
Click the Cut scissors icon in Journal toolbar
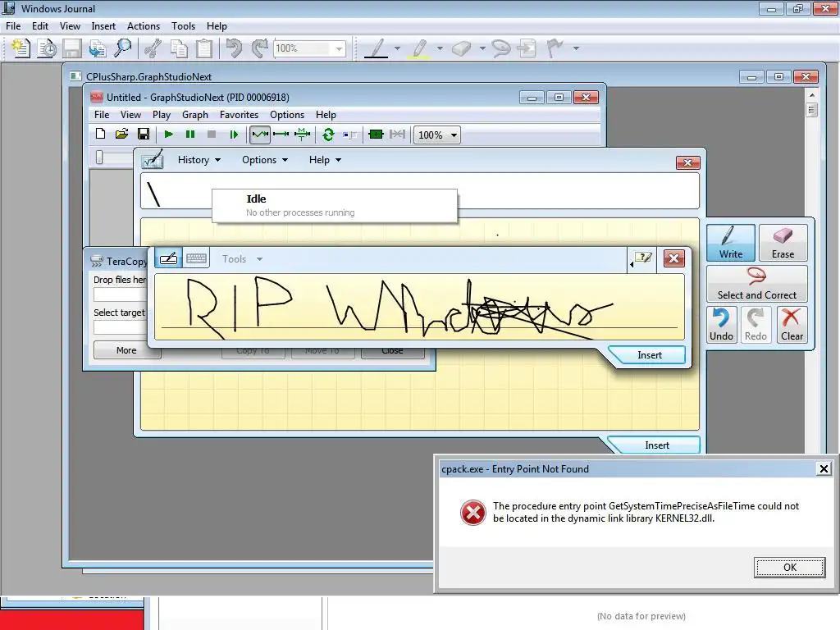[153, 48]
